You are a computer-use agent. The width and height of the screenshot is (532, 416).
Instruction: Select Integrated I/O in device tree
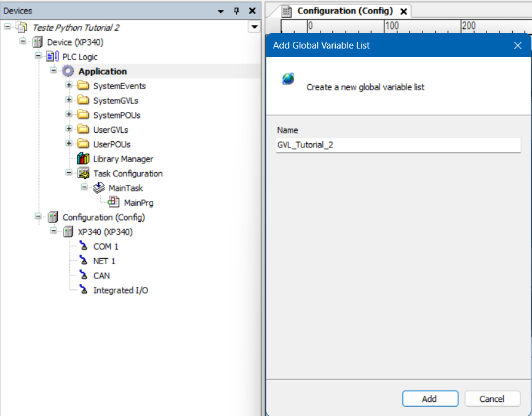point(120,290)
